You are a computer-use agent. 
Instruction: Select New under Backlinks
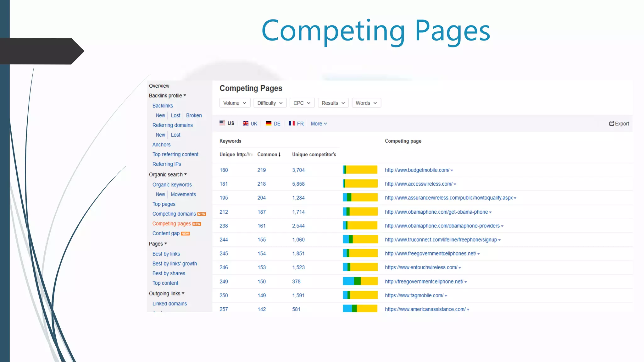pyautogui.click(x=160, y=115)
